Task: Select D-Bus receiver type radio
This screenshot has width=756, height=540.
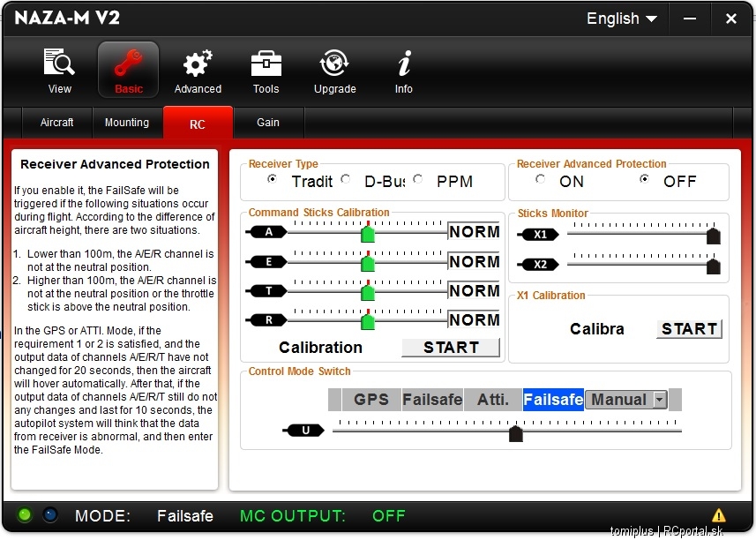Action: (x=345, y=179)
